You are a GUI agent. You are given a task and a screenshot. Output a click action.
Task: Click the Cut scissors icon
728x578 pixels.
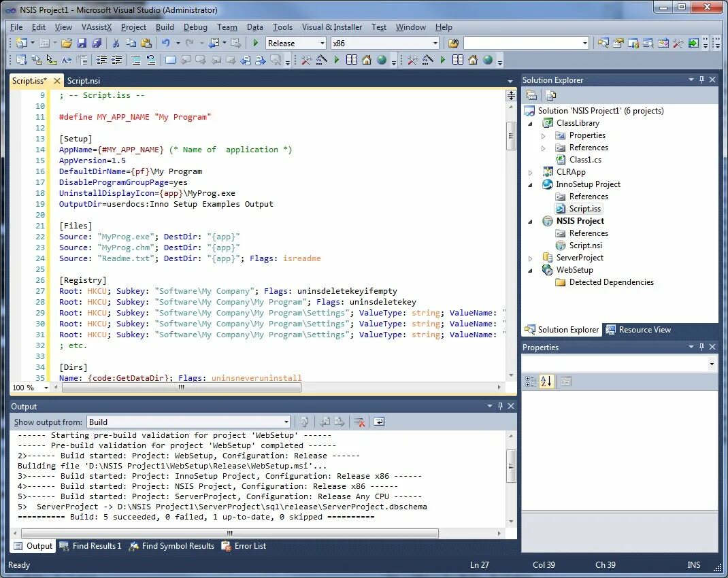[116, 43]
